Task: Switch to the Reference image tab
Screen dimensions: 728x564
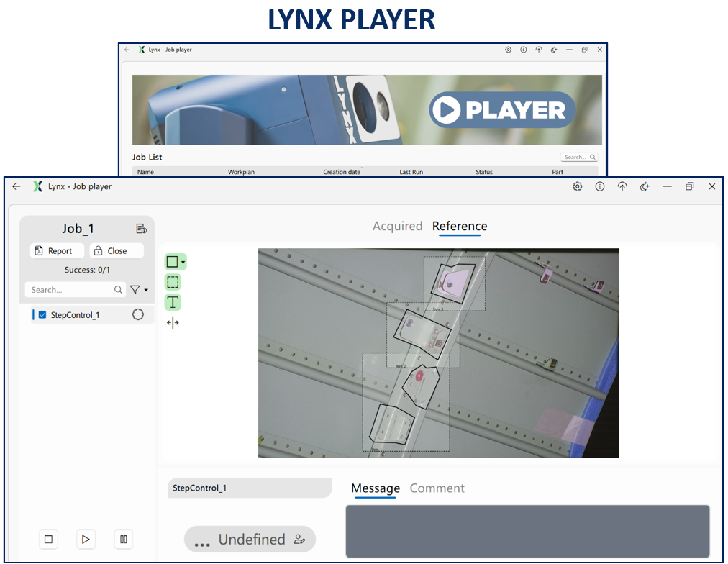Action: point(460,226)
